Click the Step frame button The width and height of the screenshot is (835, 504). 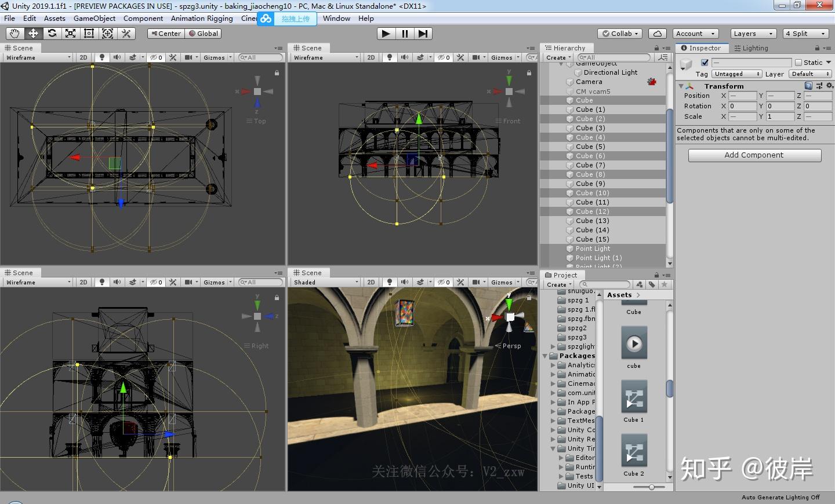point(423,34)
